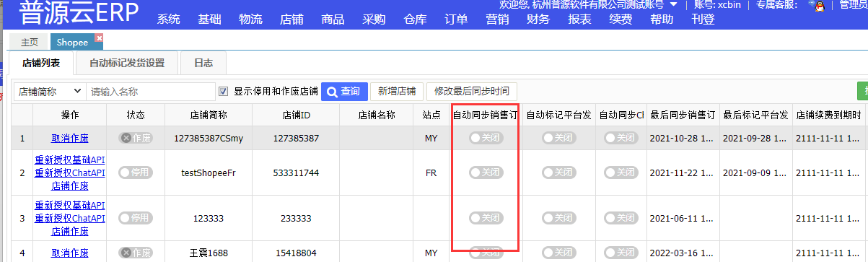The height and width of the screenshot is (262, 868).
Task: Sort by 店铺ID column header
Action: 296,115
